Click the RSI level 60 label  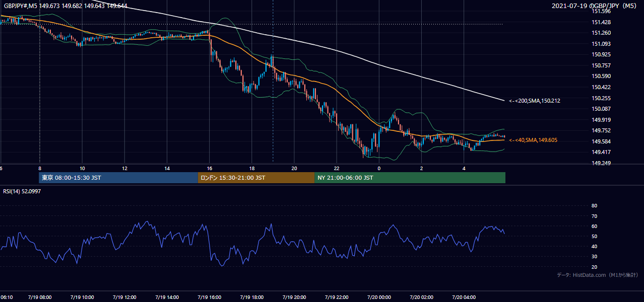[594, 226]
